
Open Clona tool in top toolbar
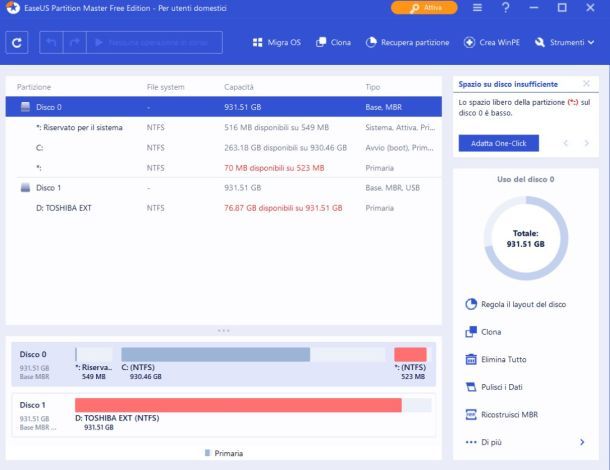pyautogui.click(x=333, y=42)
